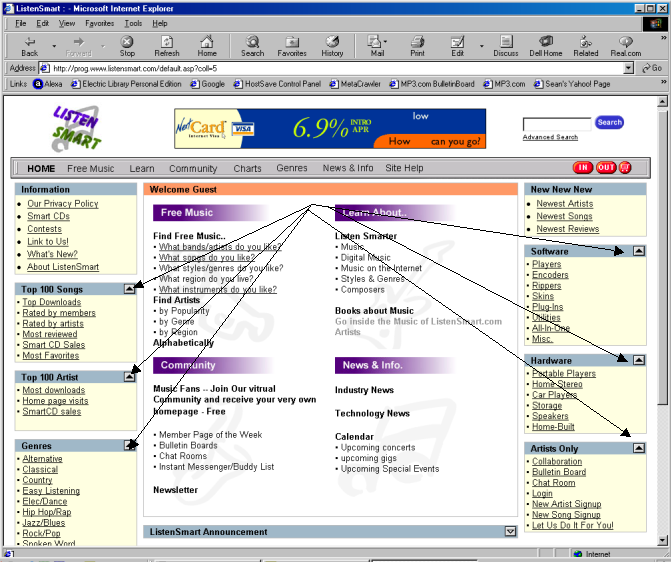Image resolution: width=671 pixels, height=562 pixels.
Task: Click the Stop loading icon
Action: (x=127, y=45)
